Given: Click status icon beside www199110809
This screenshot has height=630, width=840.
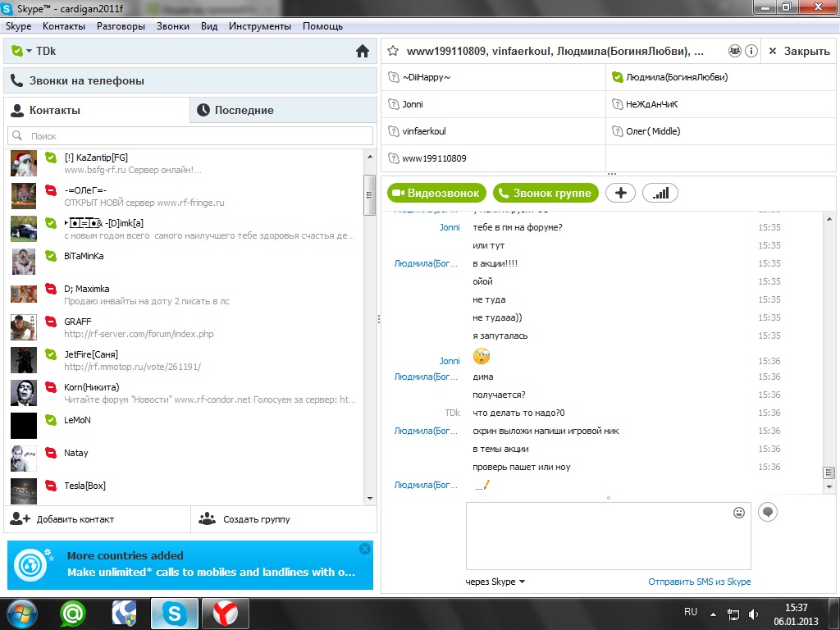Looking at the screenshot, I should (393, 158).
